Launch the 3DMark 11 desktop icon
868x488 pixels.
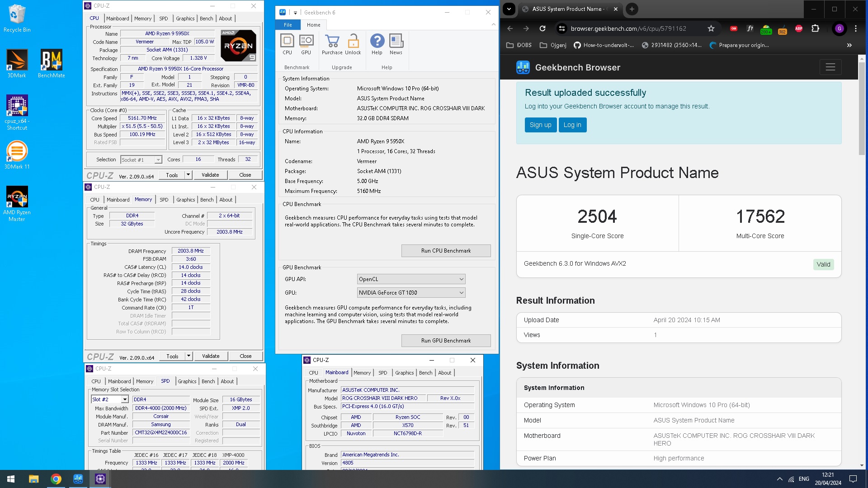tap(17, 155)
